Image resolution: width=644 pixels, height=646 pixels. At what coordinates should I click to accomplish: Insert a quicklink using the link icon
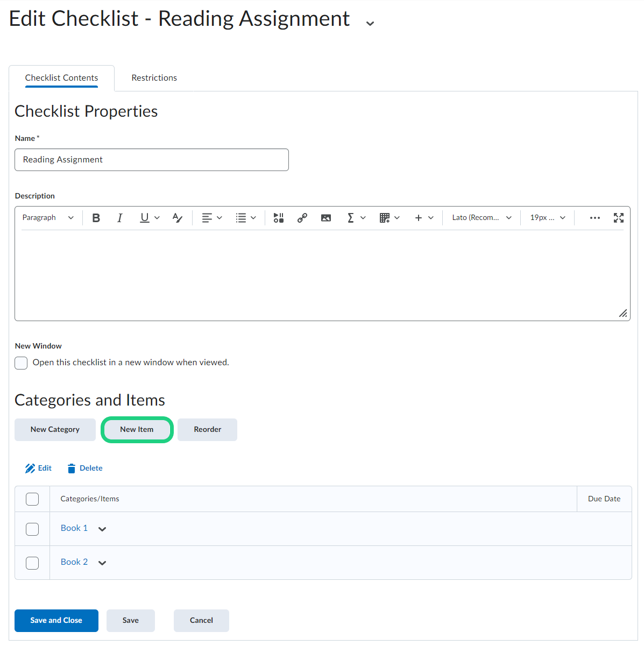(302, 218)
